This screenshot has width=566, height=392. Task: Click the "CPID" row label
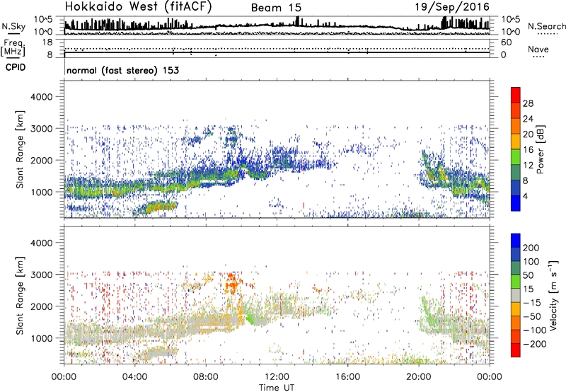[16, 67]
